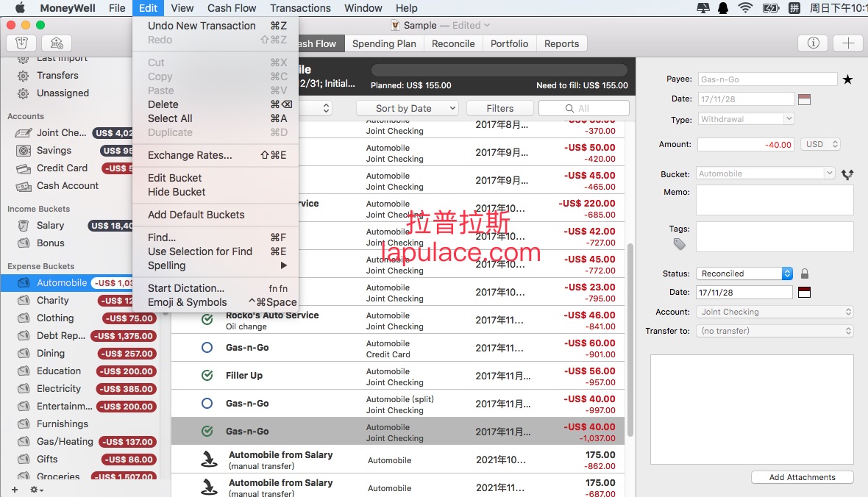Click the split bucket icon beside Bucket field

[847, 174]
